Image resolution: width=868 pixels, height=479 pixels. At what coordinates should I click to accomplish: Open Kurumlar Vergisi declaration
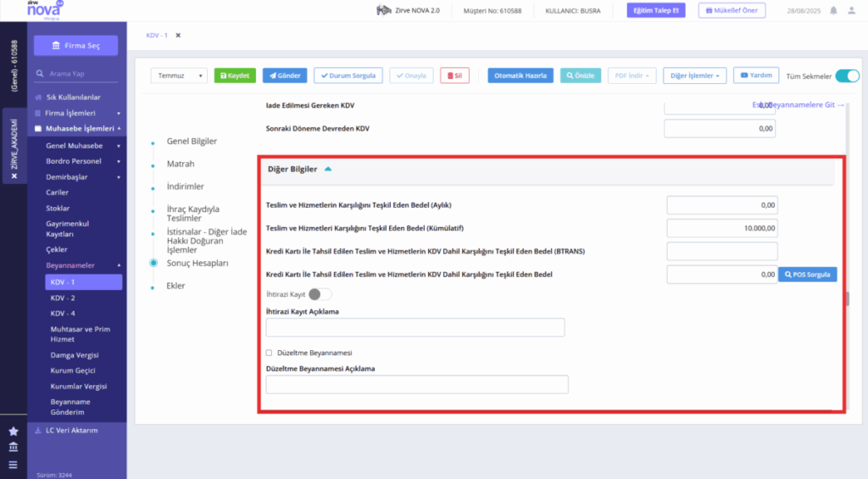79,387
